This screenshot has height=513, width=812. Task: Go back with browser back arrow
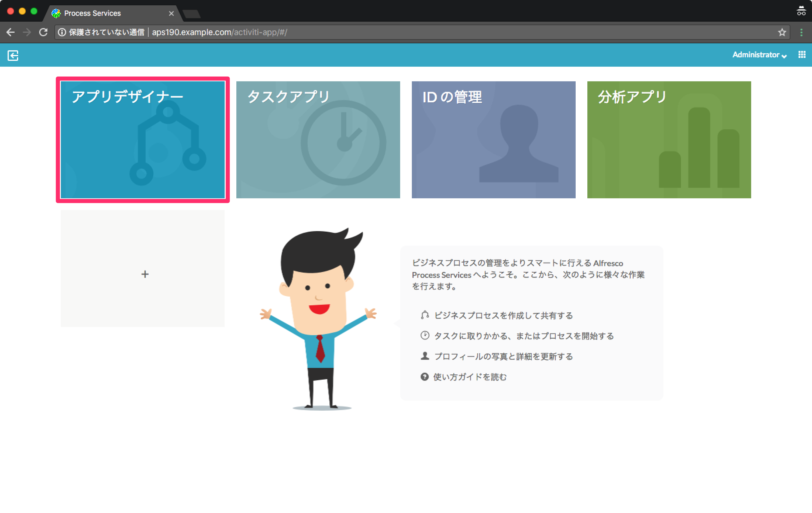pyautogui.click(x=11, y=32)
